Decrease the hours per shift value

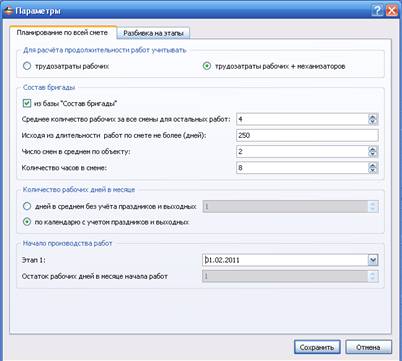point(372,170)
